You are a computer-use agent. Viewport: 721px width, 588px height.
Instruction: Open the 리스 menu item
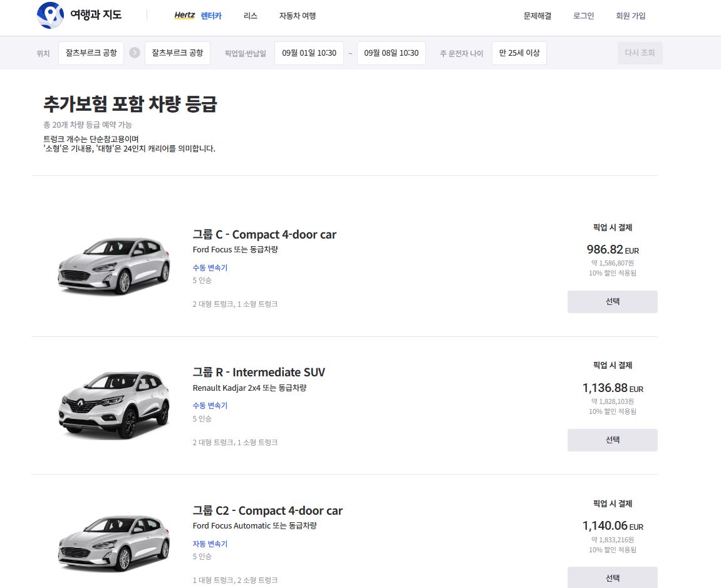click(x=251, y=16)
